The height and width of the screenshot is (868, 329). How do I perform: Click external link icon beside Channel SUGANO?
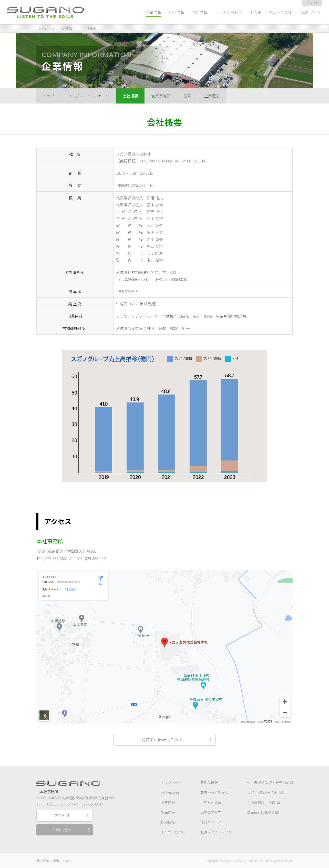tap(277, 812)
